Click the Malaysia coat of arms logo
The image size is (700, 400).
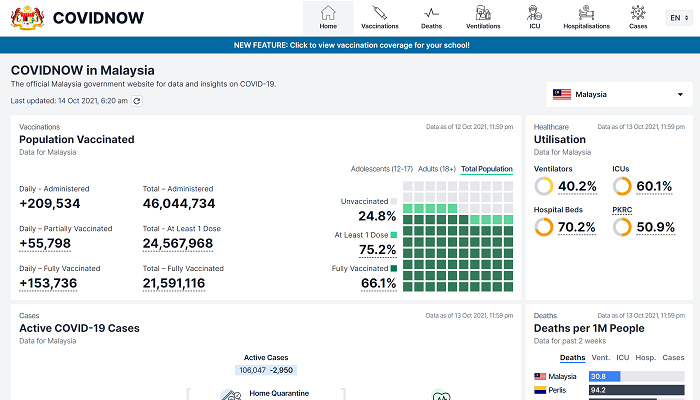(x=28, y=18)
